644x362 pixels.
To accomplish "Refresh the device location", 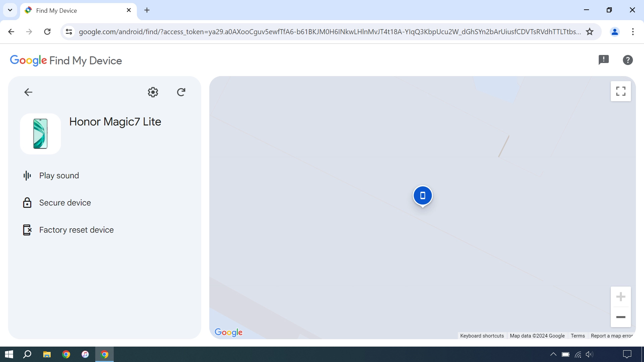I will click(x=181, y=92).
